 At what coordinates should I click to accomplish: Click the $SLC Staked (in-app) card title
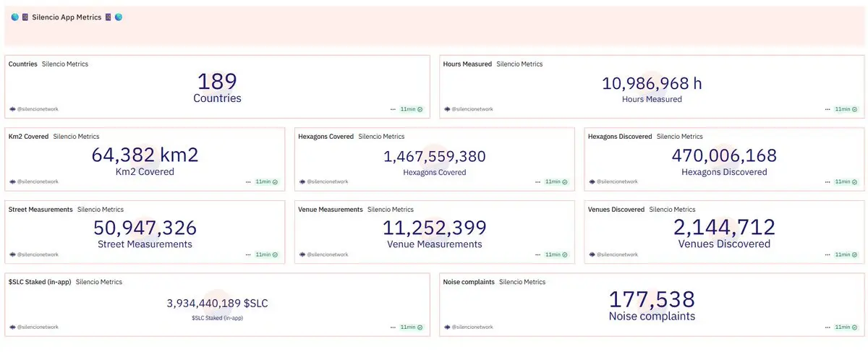click(40, 282)
